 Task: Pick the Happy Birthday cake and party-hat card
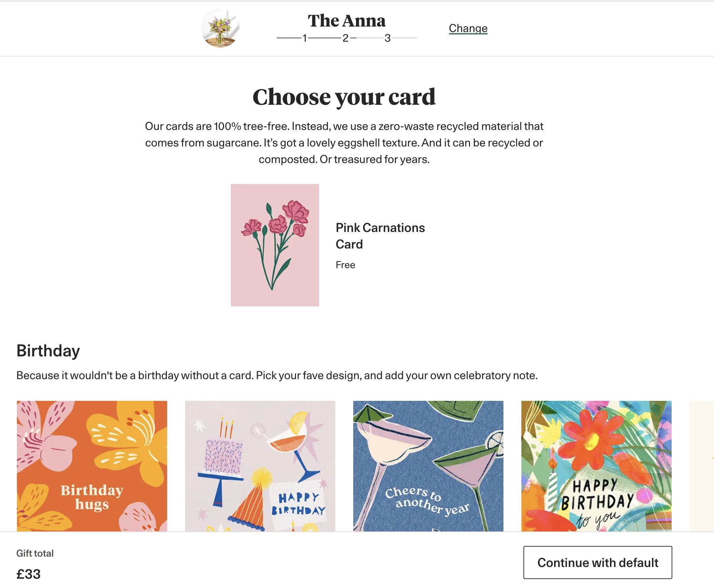[260, 465]
